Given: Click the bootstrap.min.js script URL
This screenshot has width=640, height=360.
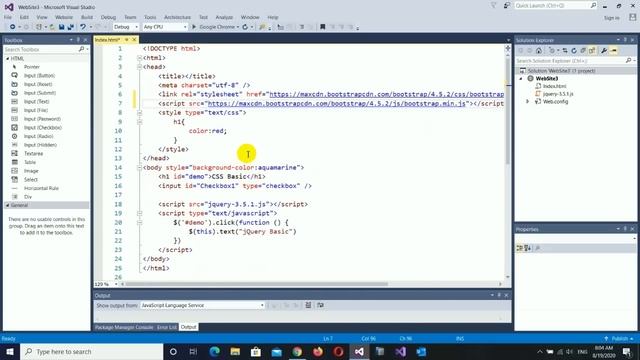Looking at the screenshot, I should [337, 104].
